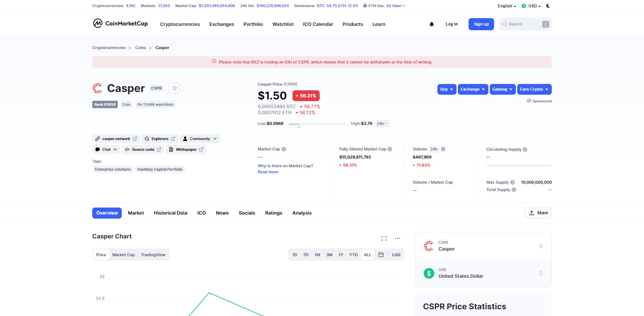The height and width of the screenshot is (316, 644).
Task: Open the notifications bell
Action: [431, 24]
